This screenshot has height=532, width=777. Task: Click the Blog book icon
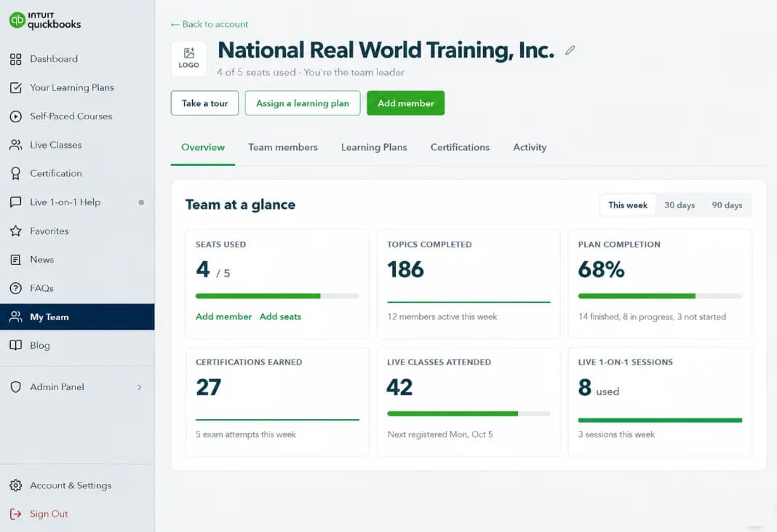(x=16, y=346)
